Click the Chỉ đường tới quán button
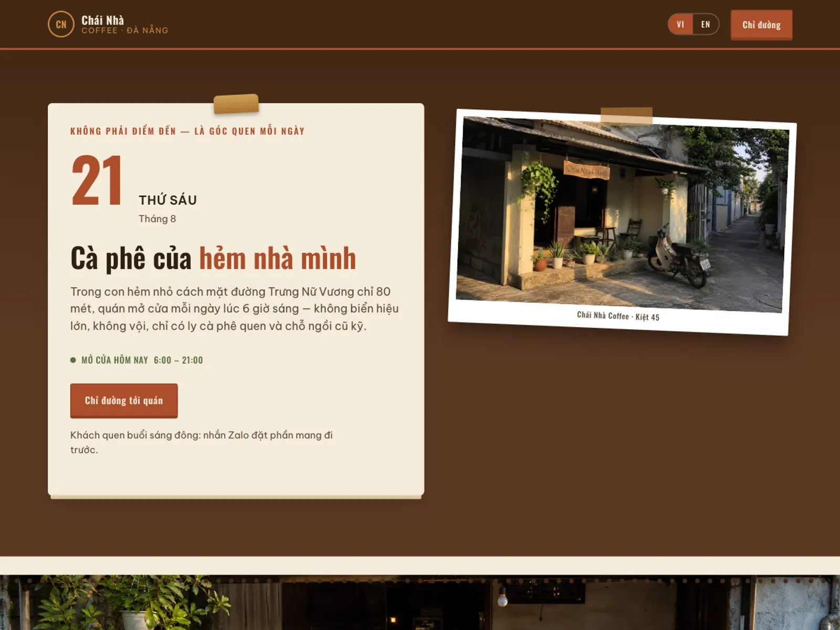The width and height of the screenshot is (840, 630). [124, 401]
